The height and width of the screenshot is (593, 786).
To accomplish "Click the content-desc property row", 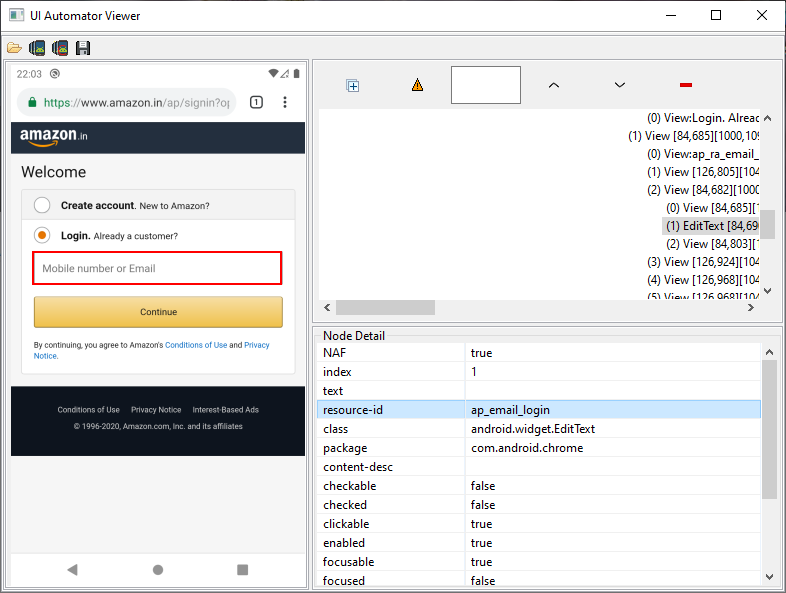I will click(x=539, y=467).
